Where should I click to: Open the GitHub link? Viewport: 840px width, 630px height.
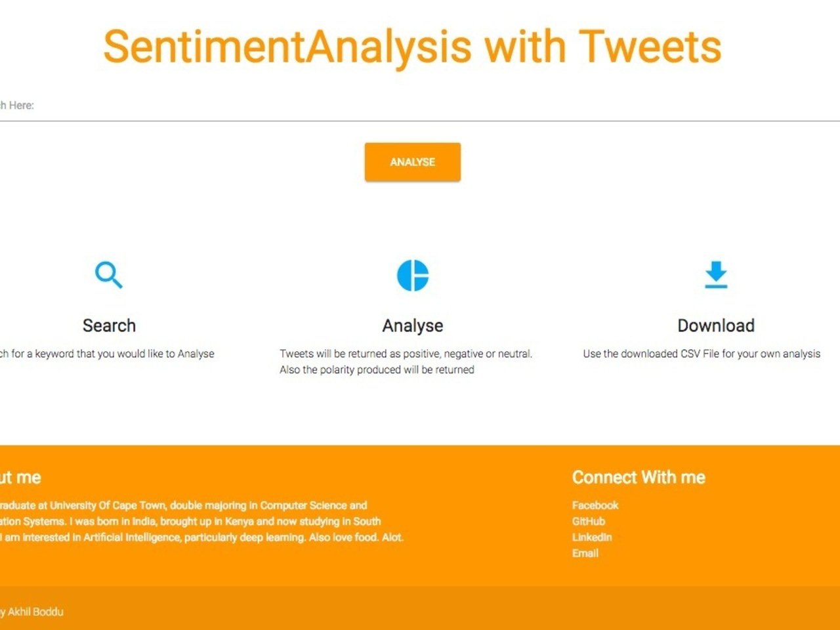tap(589, 521)
